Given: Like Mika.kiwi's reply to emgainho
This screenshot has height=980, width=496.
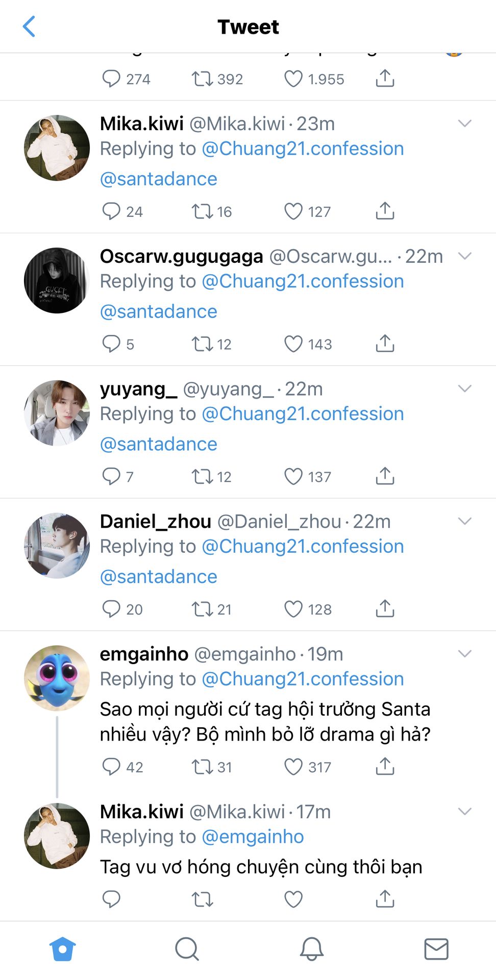Looking at the screenshot, I should tap(293, 899).
